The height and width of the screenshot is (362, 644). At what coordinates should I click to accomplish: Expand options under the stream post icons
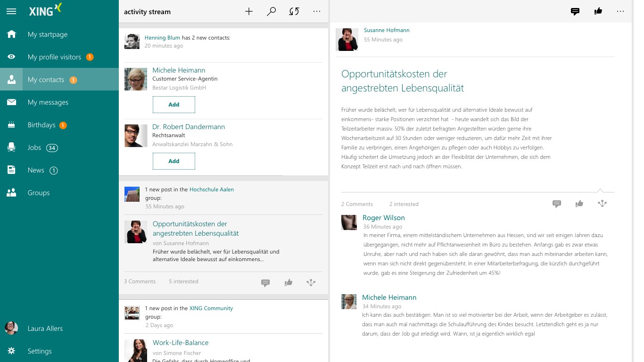pos(311,282)
